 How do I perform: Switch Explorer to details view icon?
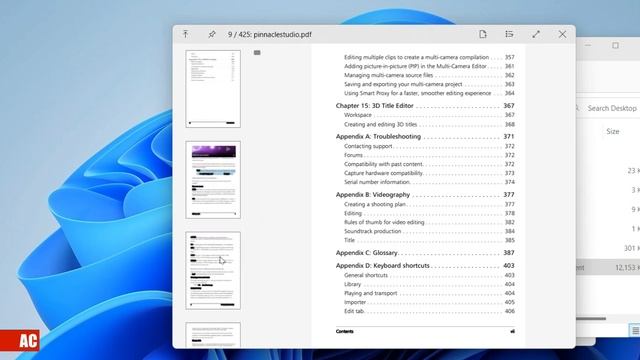(635, 331)
